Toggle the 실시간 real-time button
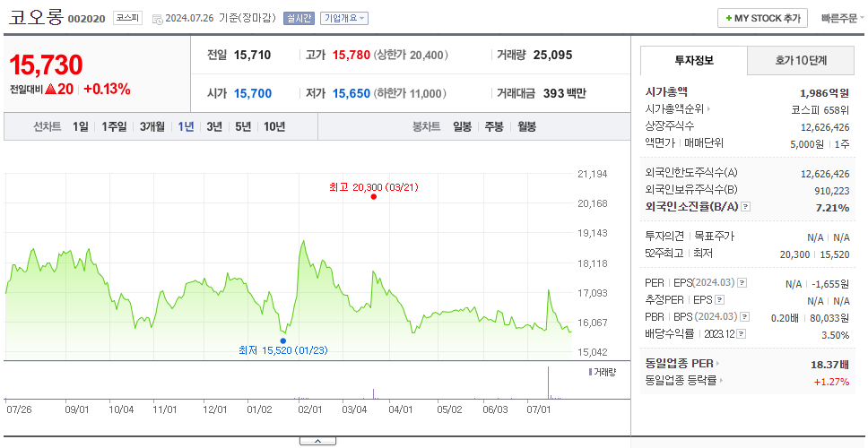This screenshot has width=868, height=448. click(299, 18)
